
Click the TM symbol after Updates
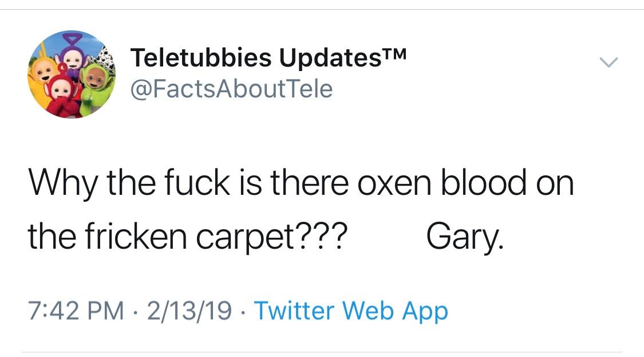click(394, 53)
